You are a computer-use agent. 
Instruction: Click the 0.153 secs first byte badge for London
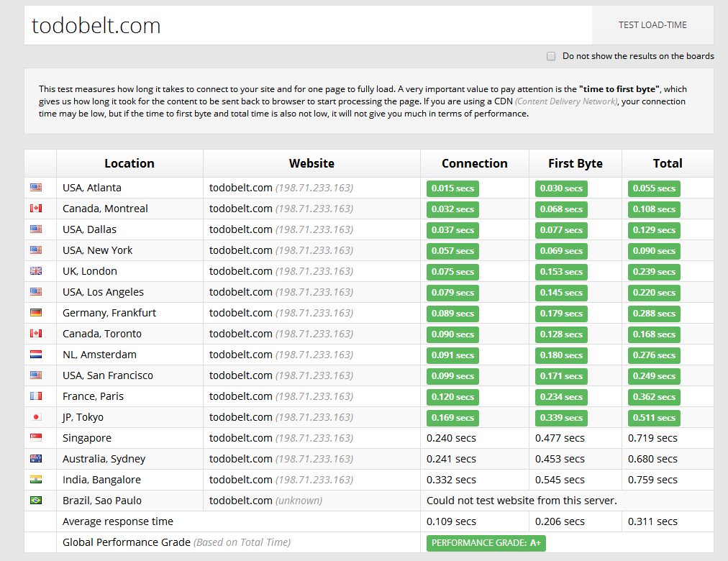tap(561, 272)
